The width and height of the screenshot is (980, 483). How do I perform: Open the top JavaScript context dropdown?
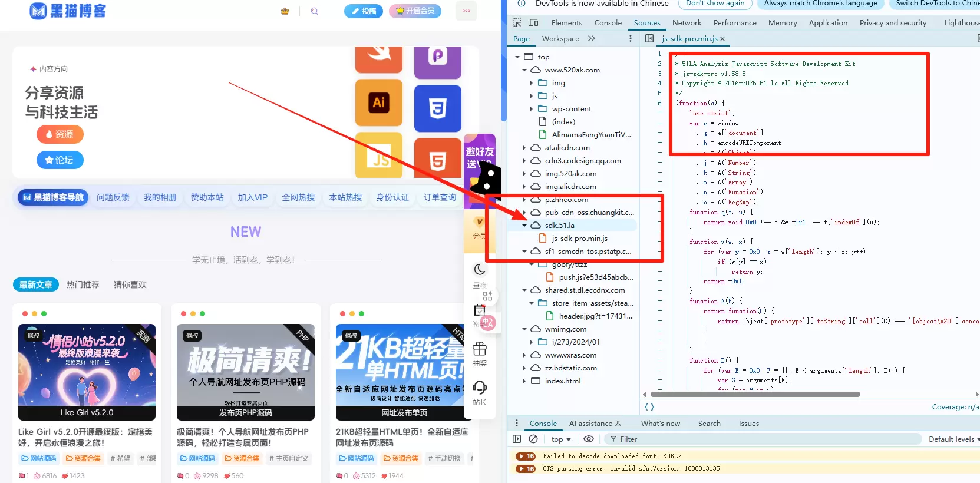coord(561,439)
